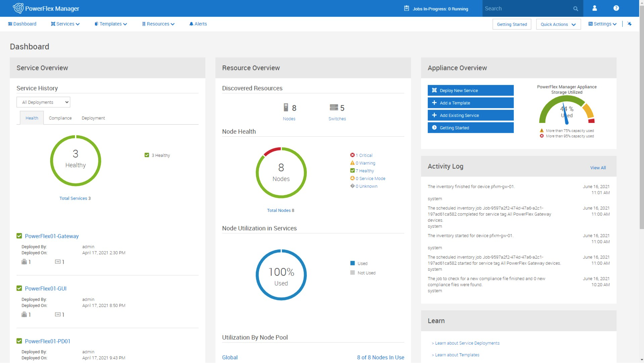Switch to the Deployment tab

click(93, 118)
